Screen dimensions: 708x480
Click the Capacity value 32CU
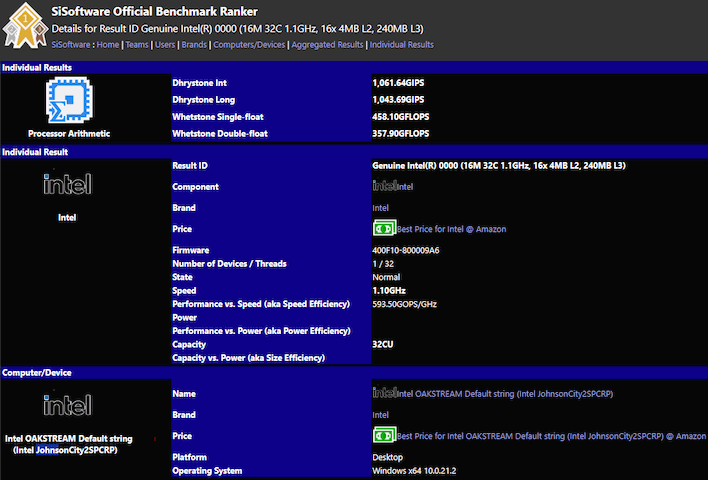382,344
